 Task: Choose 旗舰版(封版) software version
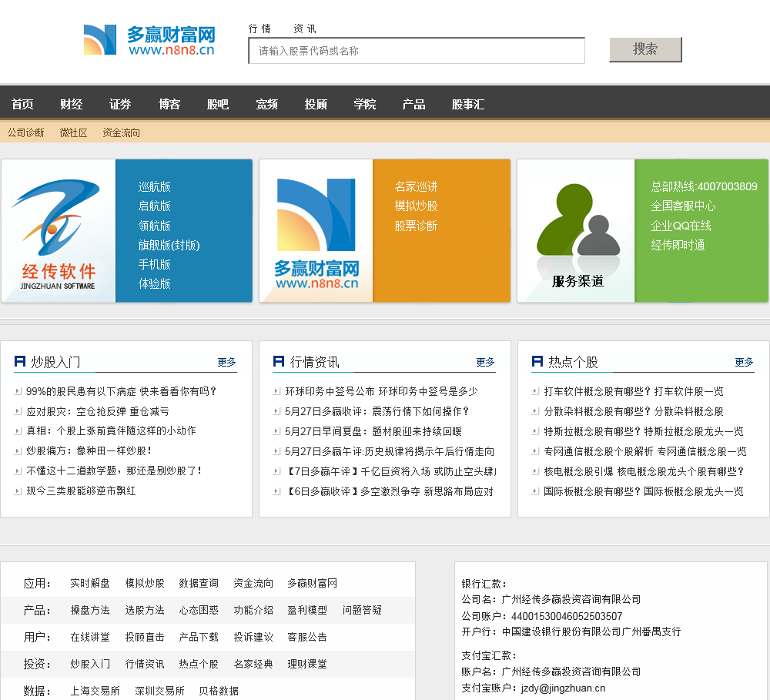[169, 245]
